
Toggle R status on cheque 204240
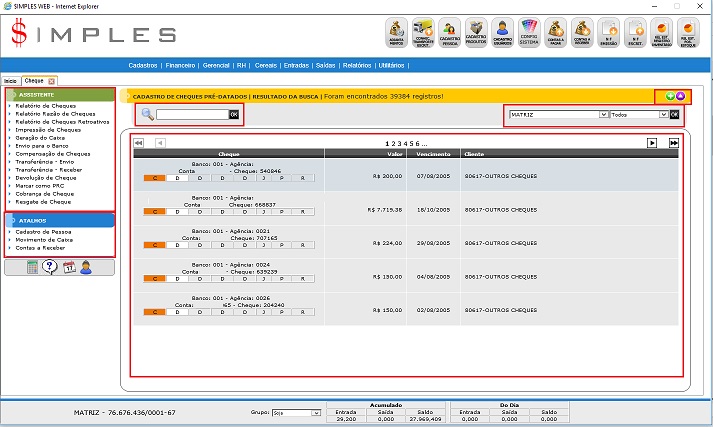tap(302, 313)
